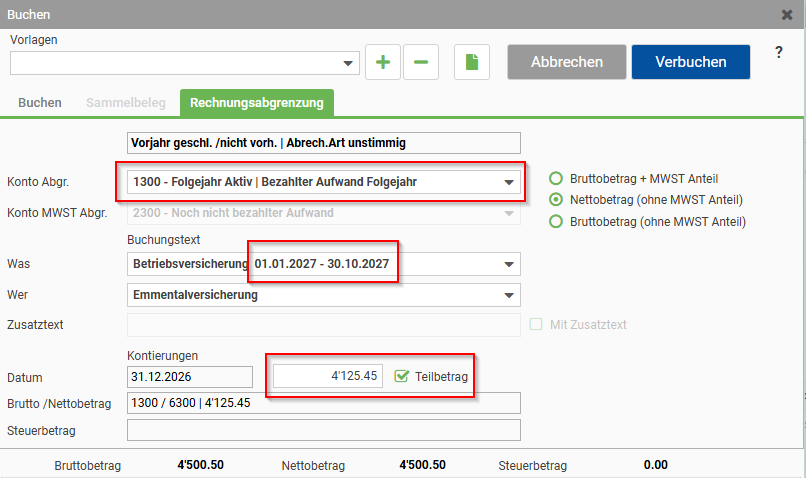The width and height of the screenshot is (806, 478).
Task: Click the Steuerbetrag total 0.00
Action: [655, 465]
